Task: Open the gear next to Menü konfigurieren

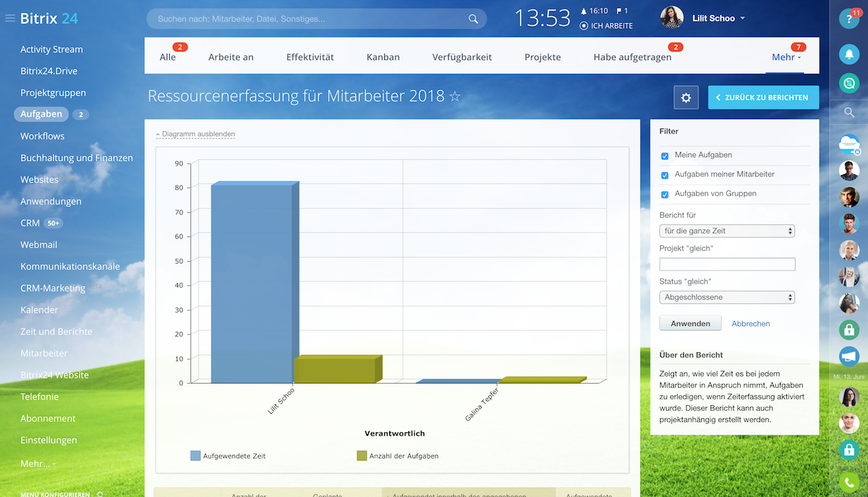Action: [100, 495]
